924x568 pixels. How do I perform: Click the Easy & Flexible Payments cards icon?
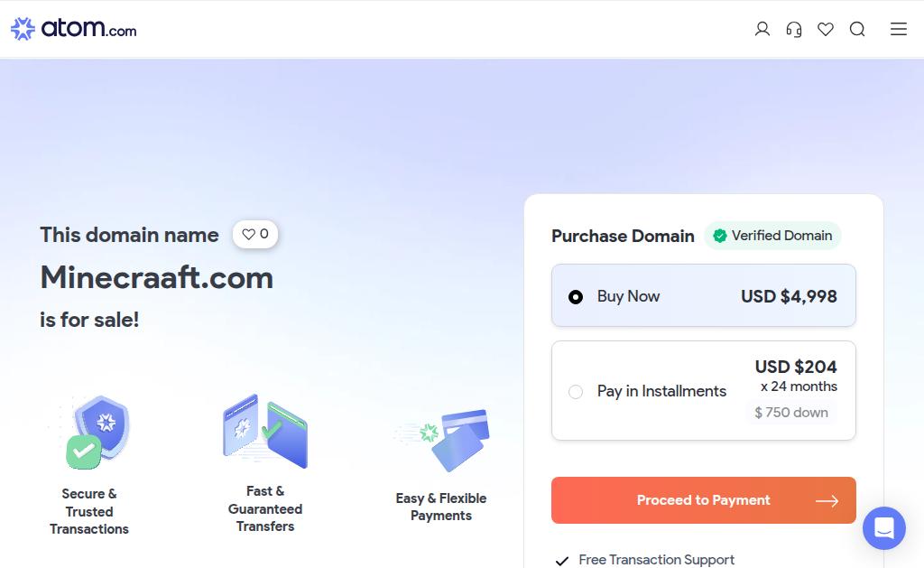[442, 440]
